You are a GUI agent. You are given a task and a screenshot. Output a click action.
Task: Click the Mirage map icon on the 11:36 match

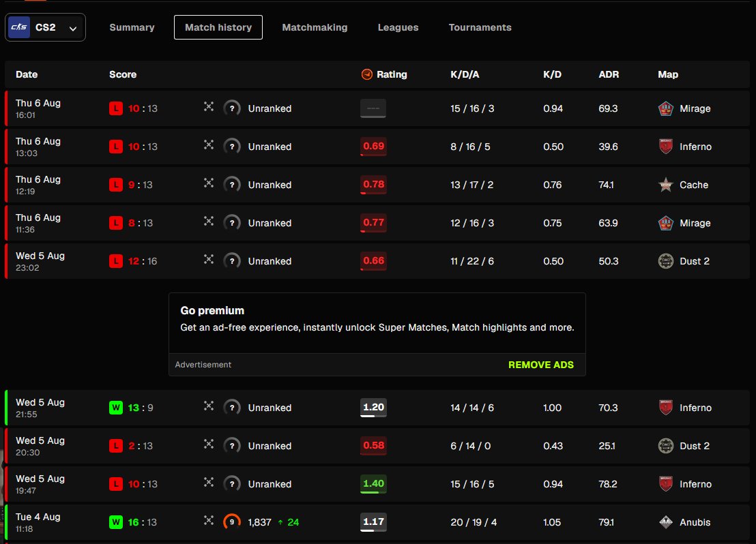(x=666, y=223)
